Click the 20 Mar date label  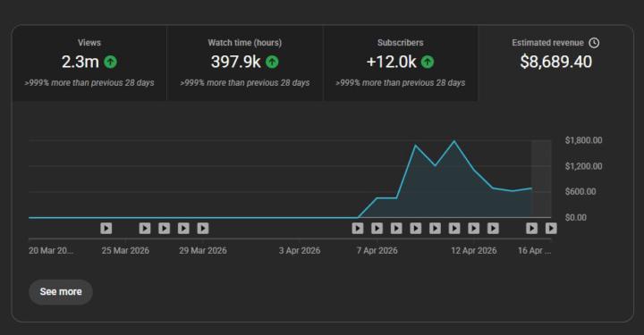(x=51, y=250)
